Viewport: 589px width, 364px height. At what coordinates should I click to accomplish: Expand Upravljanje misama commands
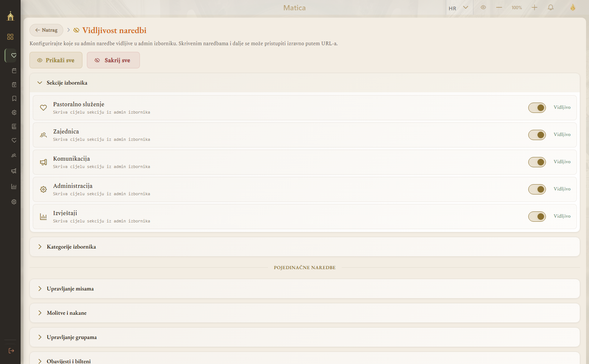pyautogui.click(x=305, y=289)
